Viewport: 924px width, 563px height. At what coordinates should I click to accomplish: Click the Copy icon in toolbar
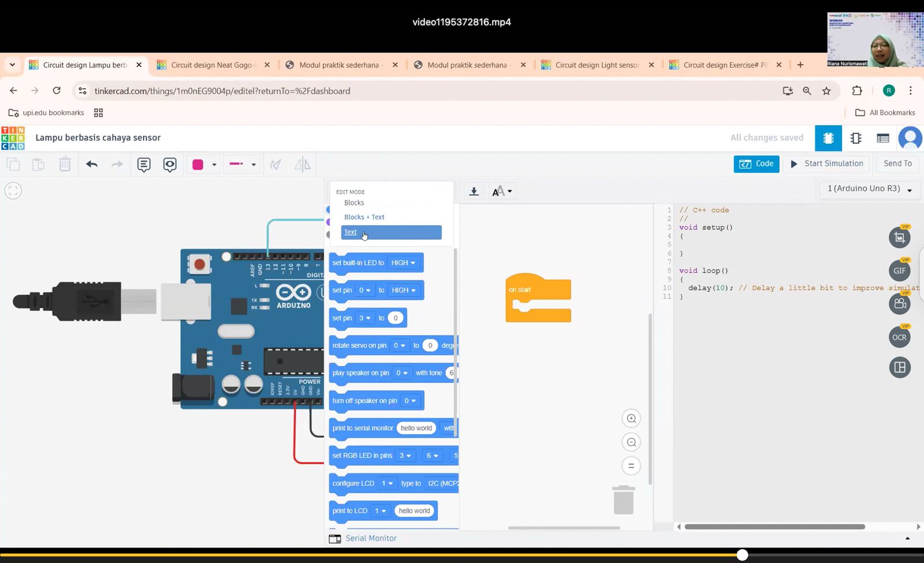tap(13, 165)
